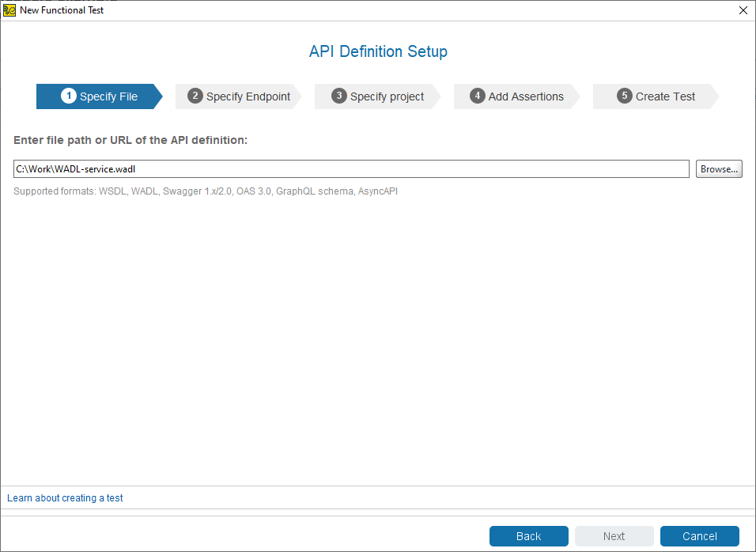Cancel the New Functional Test wizard
The height and width of the screenshot is (552, 756).
tap(700, 536)
